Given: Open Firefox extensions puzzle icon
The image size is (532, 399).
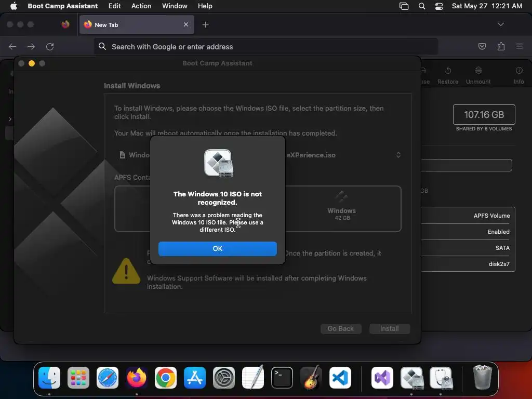Looking at the screenshot, I should pos(501,46).
